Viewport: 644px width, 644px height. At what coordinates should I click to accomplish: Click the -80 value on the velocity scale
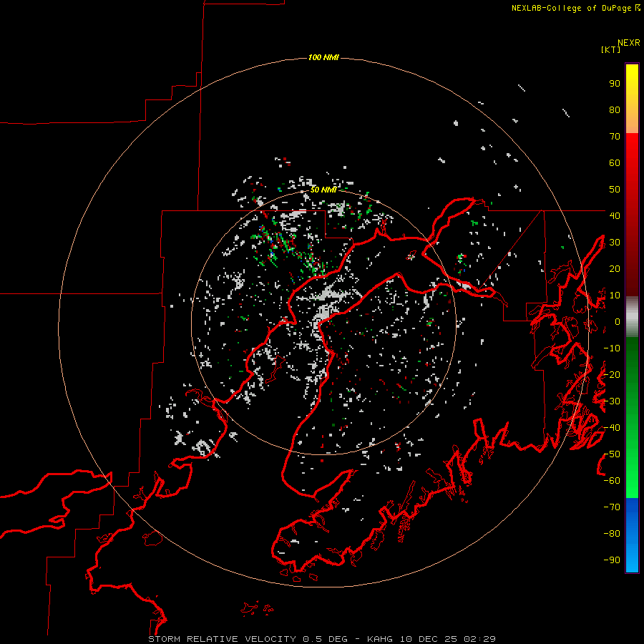(612, 534)
